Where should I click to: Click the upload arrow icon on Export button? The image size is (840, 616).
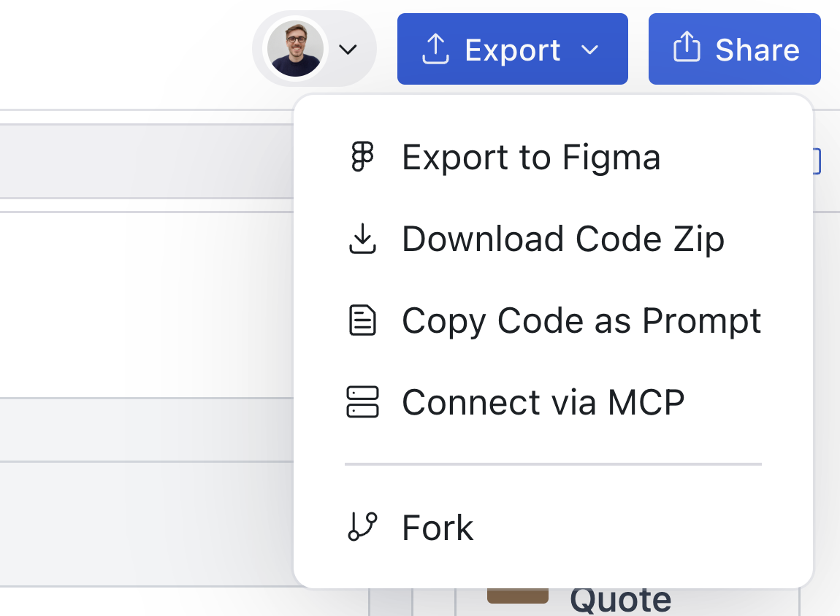435,50
